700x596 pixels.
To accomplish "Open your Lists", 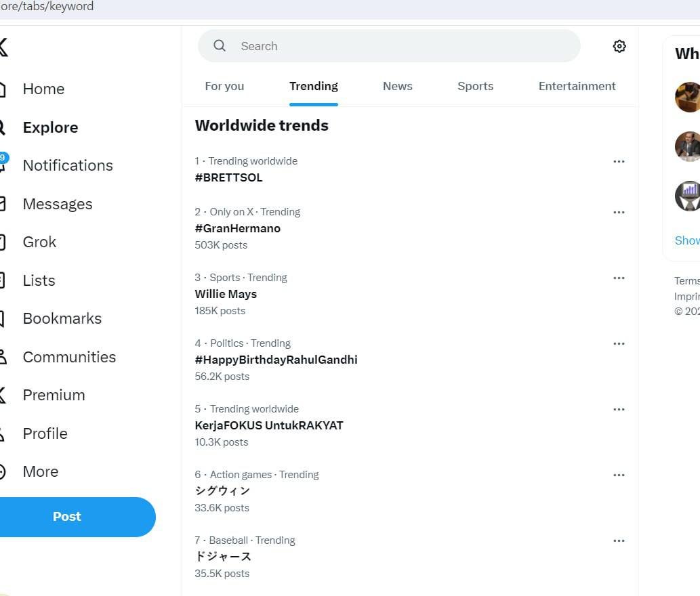I will (x=39, y=280).
